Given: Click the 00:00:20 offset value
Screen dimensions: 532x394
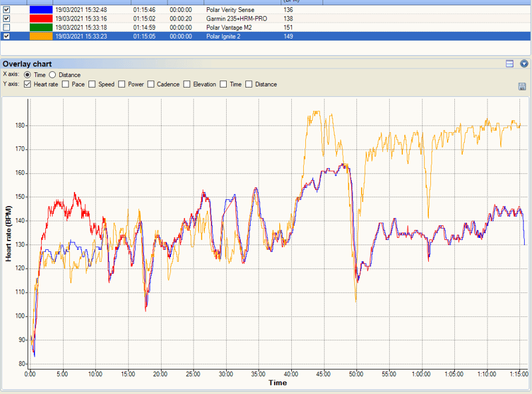Looking at the screenshot, I should coord(181,19).
